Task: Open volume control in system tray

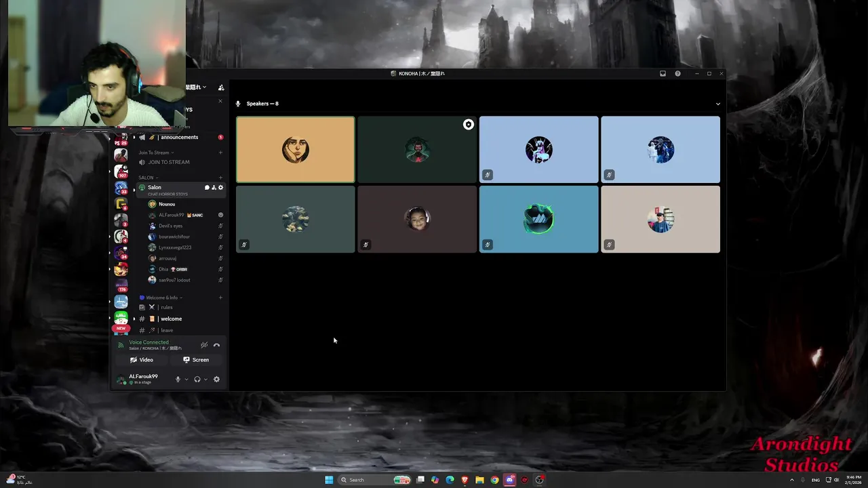Action: 835,480
